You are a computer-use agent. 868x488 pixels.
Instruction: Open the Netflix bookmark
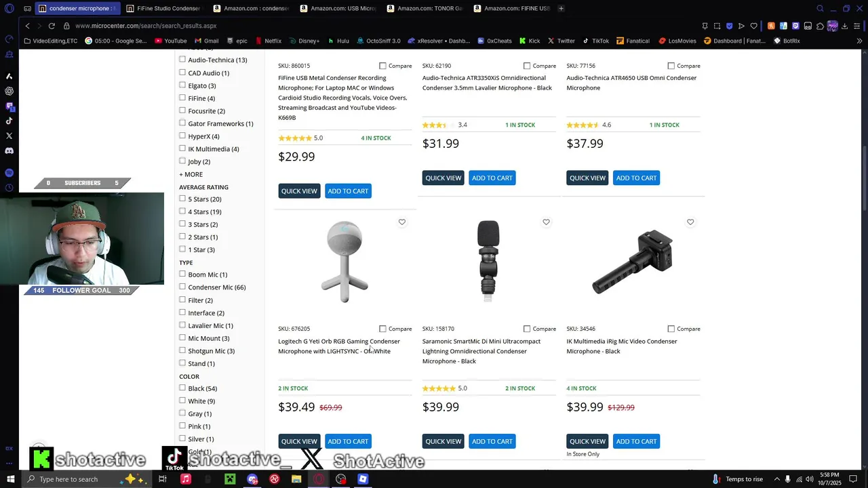click(268, 41)
